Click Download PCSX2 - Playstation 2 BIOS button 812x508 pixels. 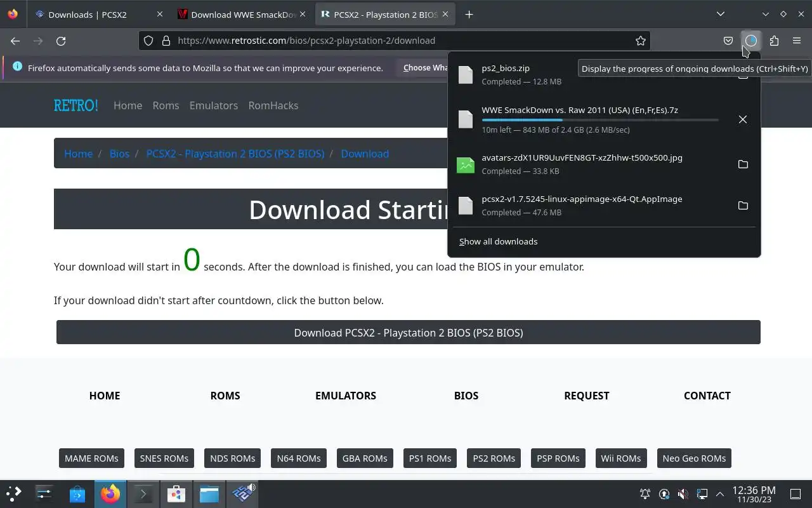click(x=409, y=332)
